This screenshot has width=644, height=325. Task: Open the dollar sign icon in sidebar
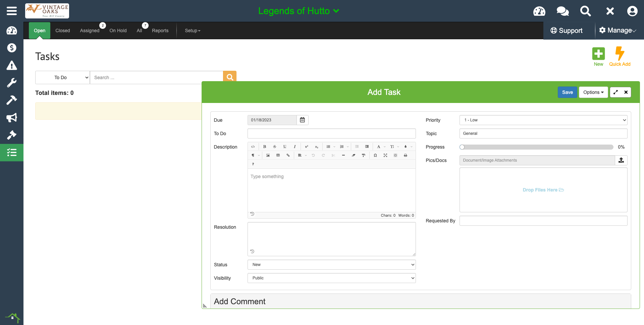(x=12, y=48)
